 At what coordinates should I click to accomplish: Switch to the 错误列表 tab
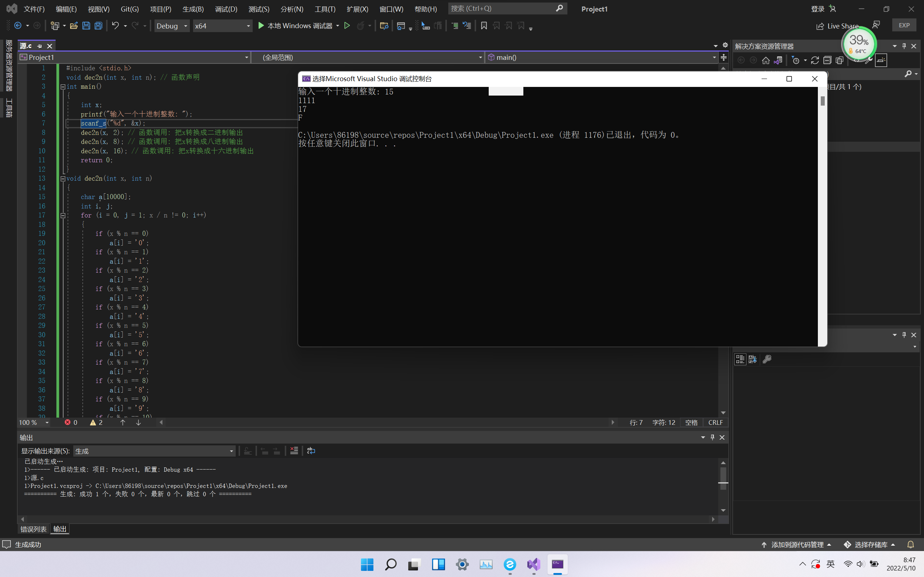[x=33, y=529]
